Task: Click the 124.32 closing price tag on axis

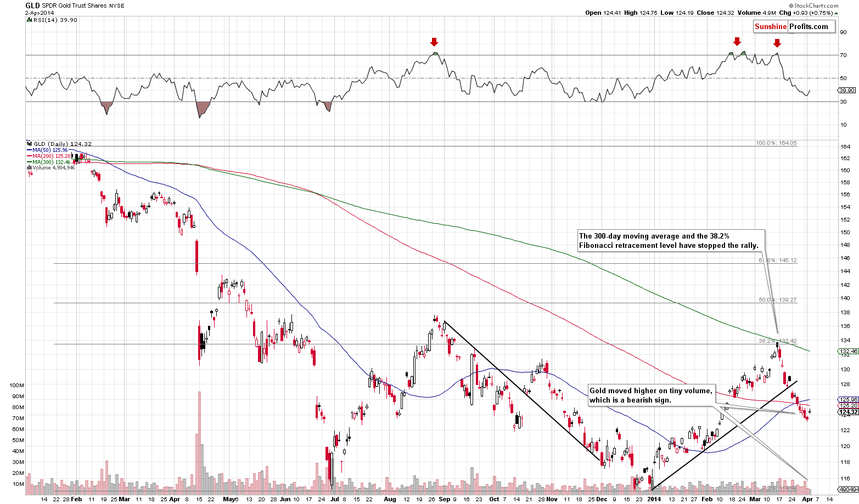Action: (x=849, y=412)
